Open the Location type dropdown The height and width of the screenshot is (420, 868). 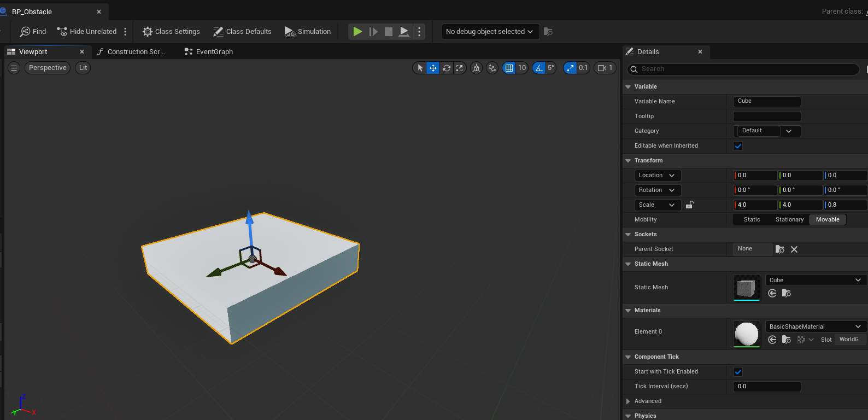(658, 176)
